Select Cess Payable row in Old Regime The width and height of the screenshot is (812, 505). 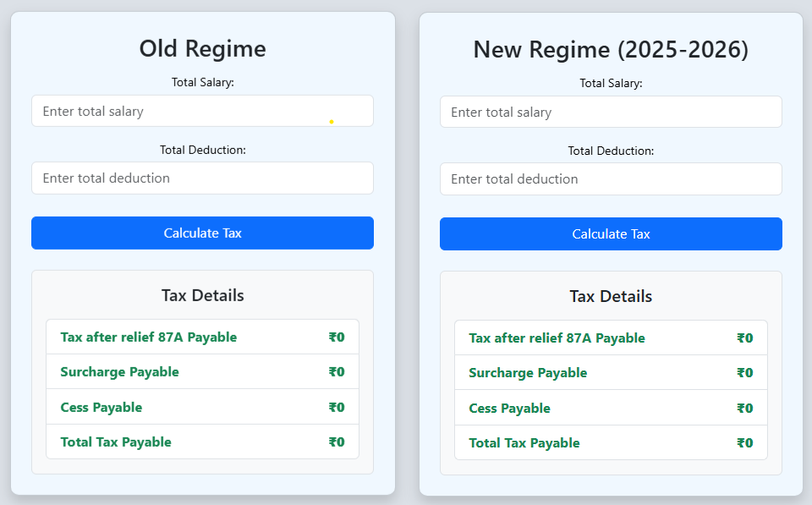(202, 407)
